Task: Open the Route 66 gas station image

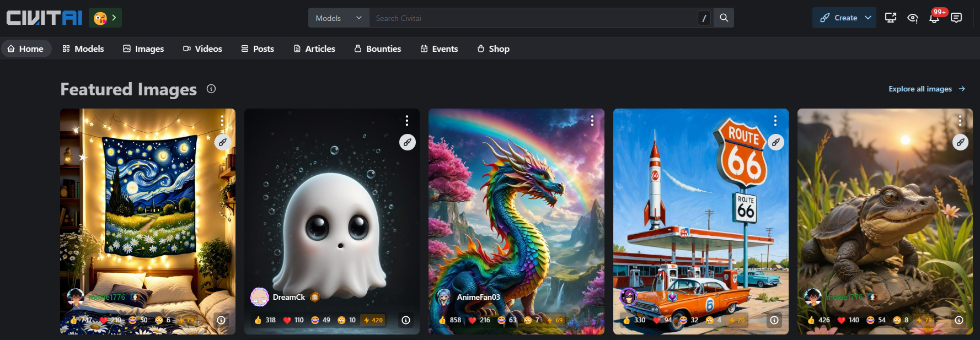Action: pos(700,220)
